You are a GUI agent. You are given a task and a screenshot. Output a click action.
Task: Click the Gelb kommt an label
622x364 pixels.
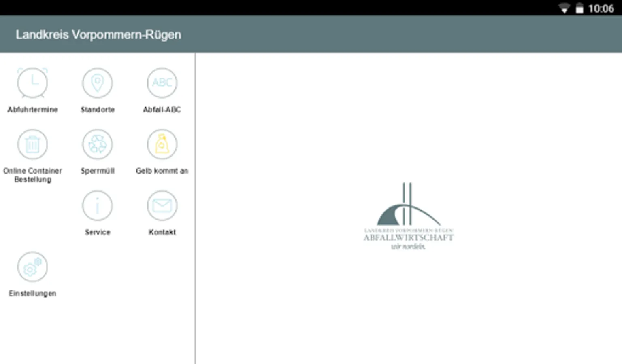[162, 171]
